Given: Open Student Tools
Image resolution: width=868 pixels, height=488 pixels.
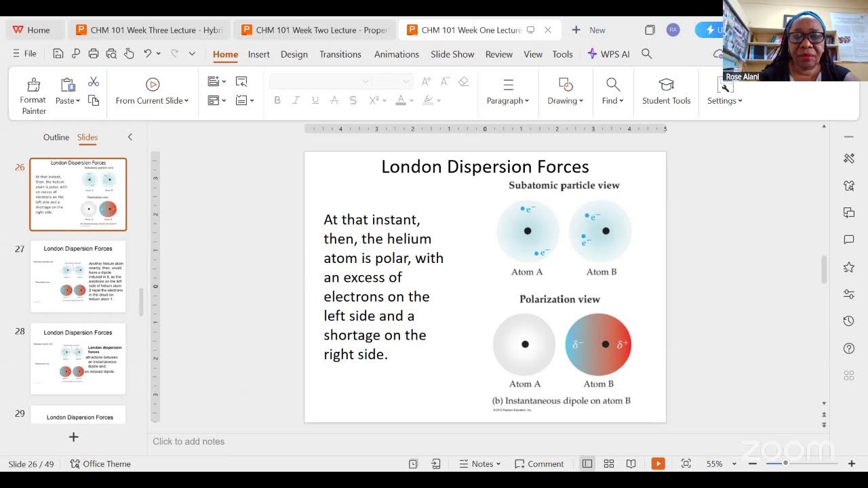Looking at the screenshot, I should point(667,92).
